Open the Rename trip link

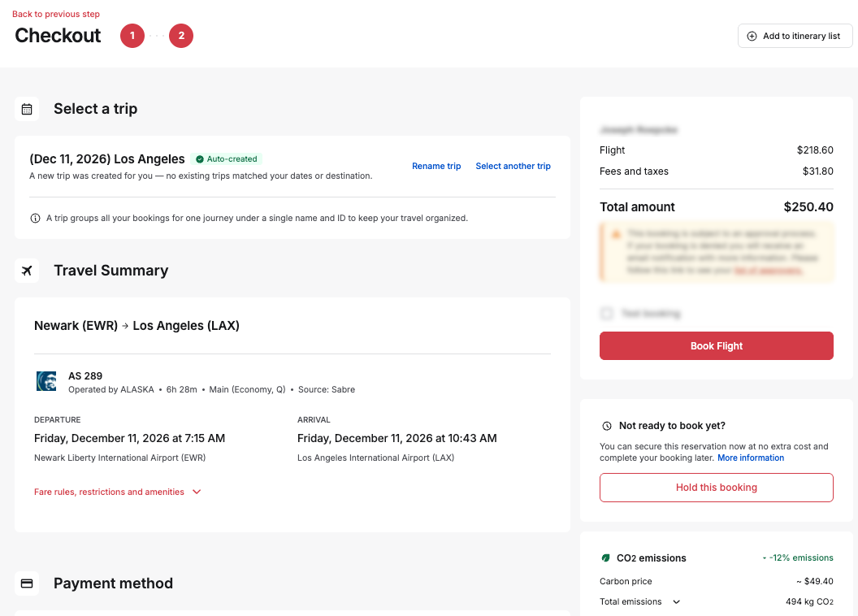436,167
